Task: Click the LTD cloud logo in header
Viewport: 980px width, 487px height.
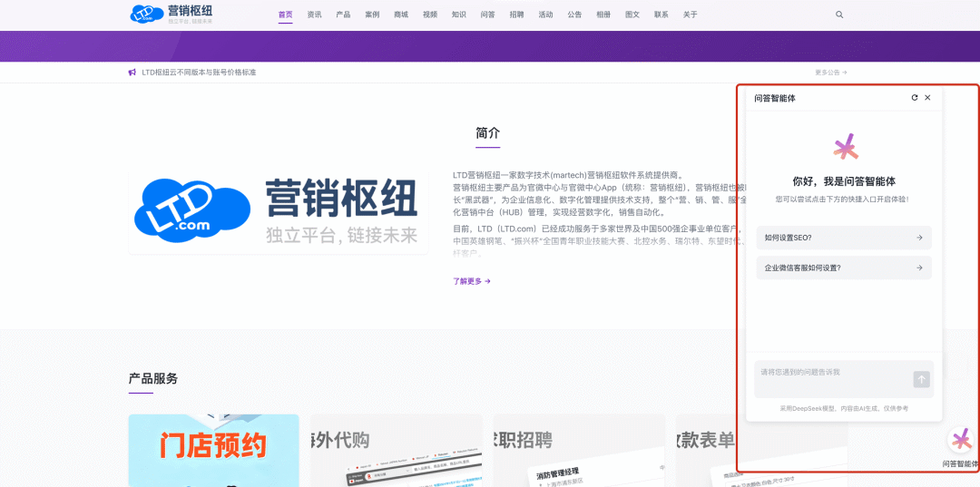Action: tap(144, 14)
